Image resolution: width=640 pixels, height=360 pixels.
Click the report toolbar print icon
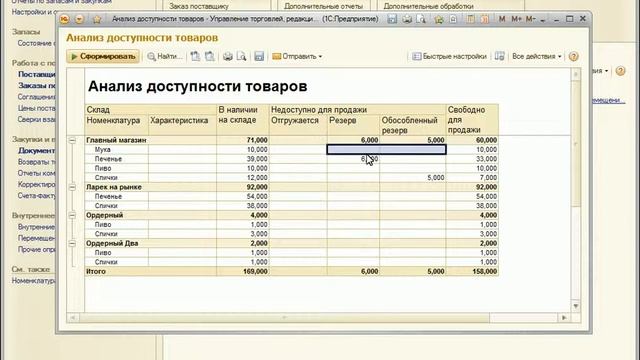(227, 56)
